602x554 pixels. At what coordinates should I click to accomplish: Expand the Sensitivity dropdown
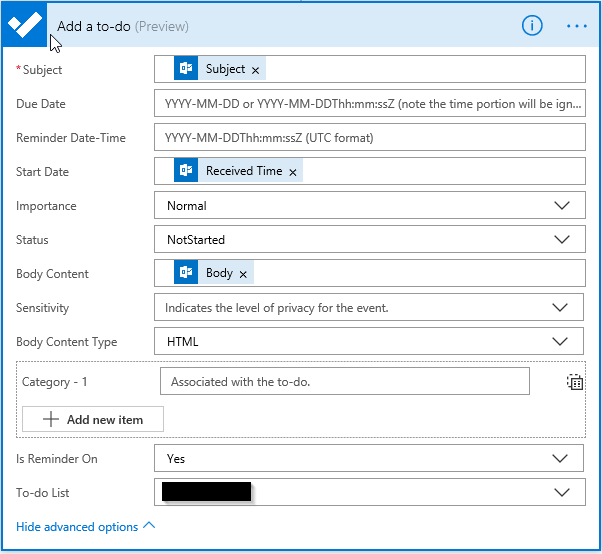[562, 308]
